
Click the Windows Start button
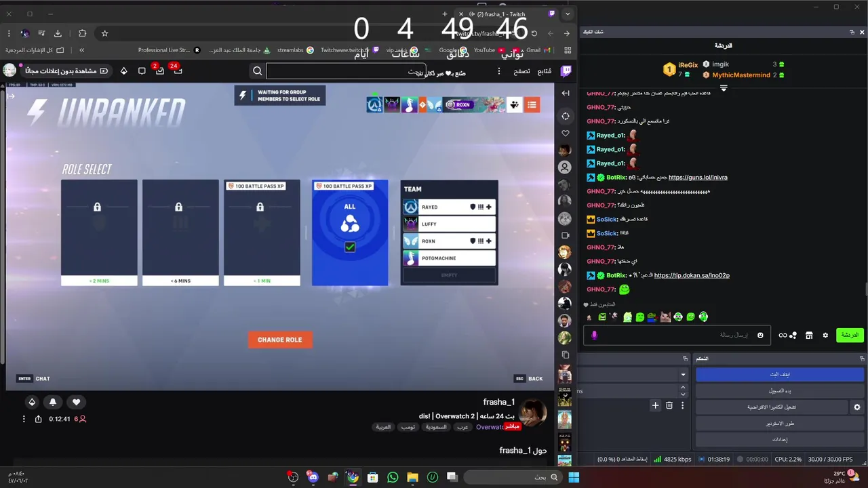click(x=574, y=477)
